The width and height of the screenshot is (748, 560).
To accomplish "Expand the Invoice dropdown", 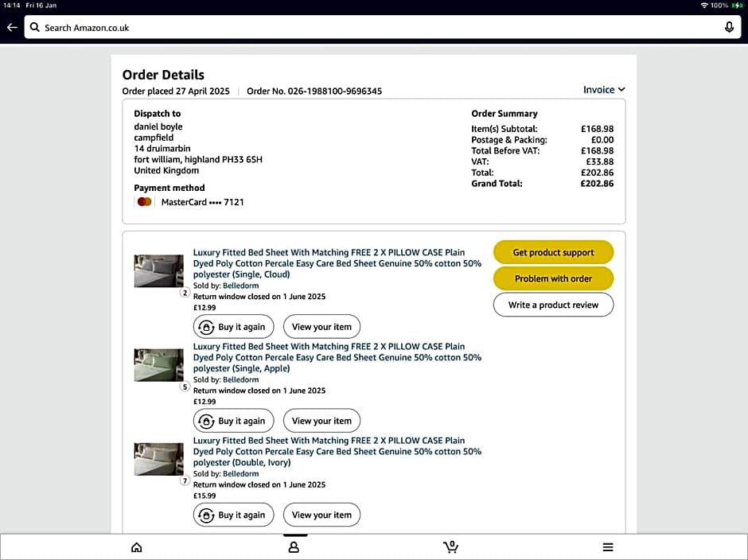I will click(x=604, y=90).
